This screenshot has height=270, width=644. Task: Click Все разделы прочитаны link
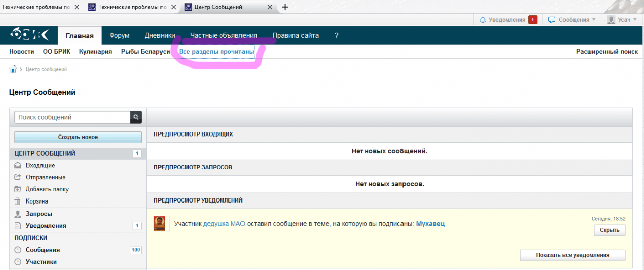[x=216, y=51]
